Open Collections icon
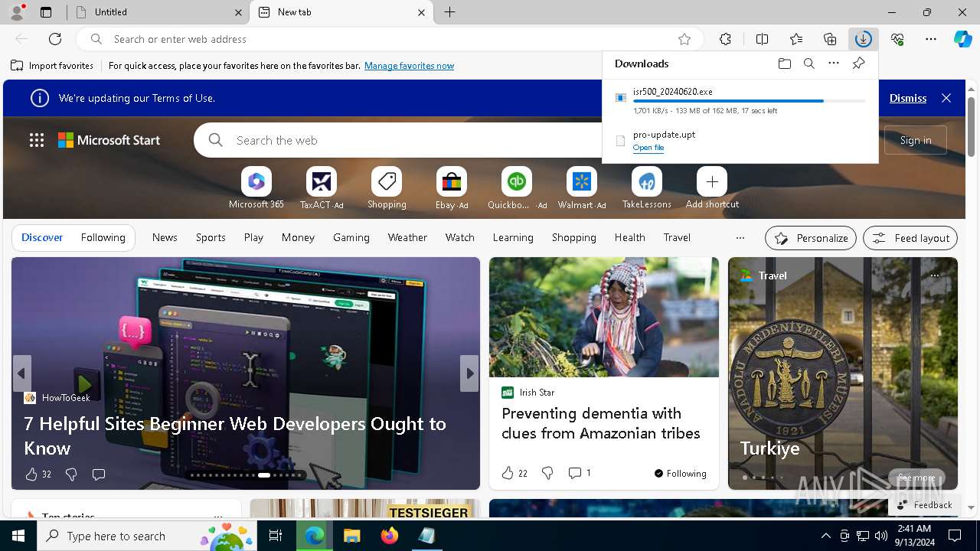Image resolution: width=980 pixels, height=551 pixels. point(830,39)
